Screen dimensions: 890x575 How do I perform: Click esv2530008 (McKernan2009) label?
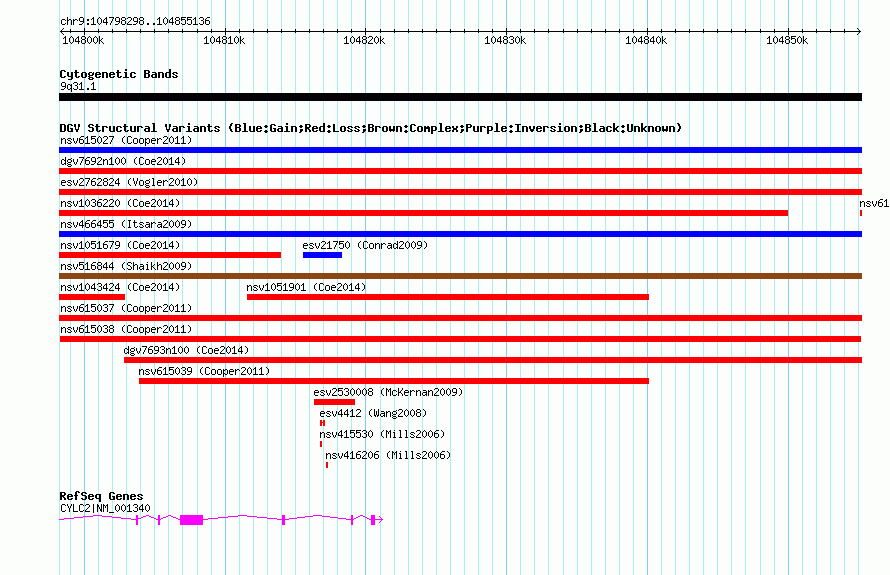click(x=388, y=392)
